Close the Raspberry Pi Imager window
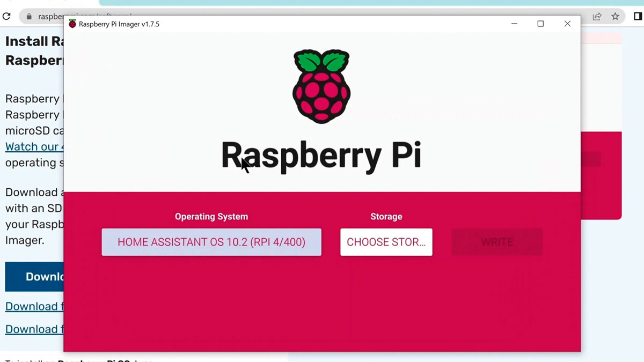Screen dimensions: 644x362 567,24
